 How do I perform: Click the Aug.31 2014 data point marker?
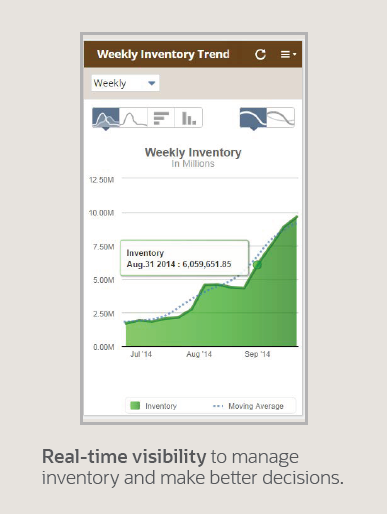(257, 265)
